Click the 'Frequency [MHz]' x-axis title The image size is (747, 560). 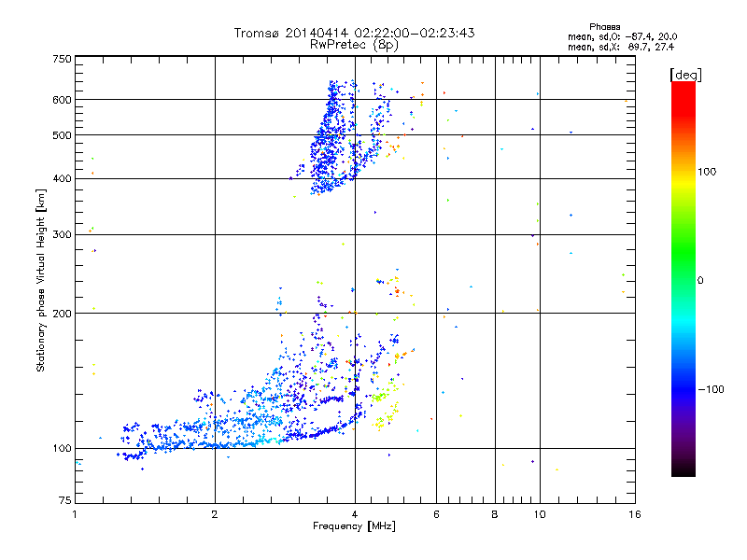coord(355,526)
